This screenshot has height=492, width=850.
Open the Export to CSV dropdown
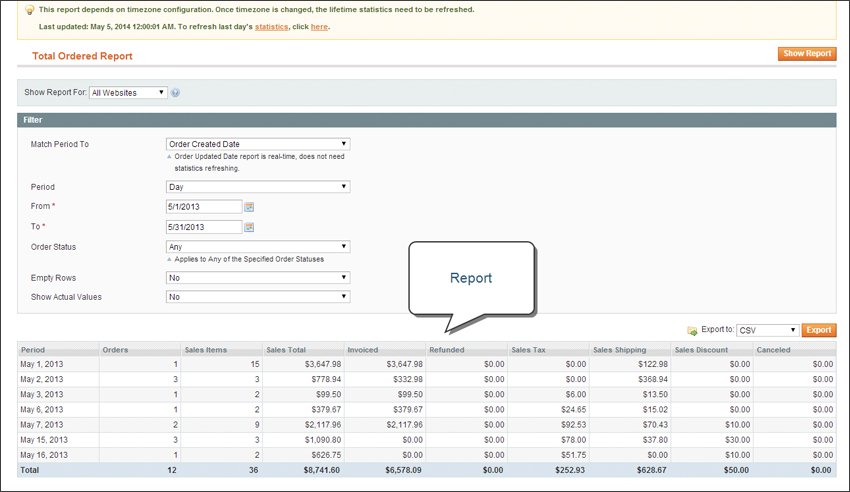(x=768, y=330)
